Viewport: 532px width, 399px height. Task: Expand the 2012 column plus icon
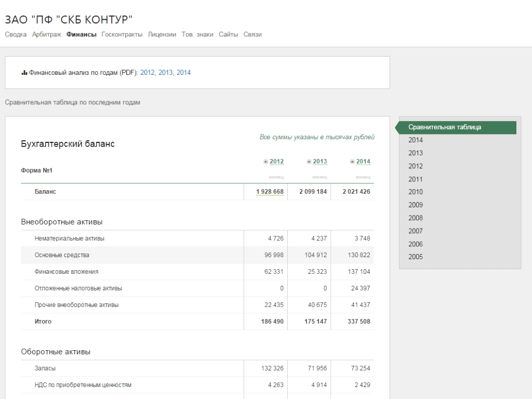pyautogui.click(x=265, y=162)
